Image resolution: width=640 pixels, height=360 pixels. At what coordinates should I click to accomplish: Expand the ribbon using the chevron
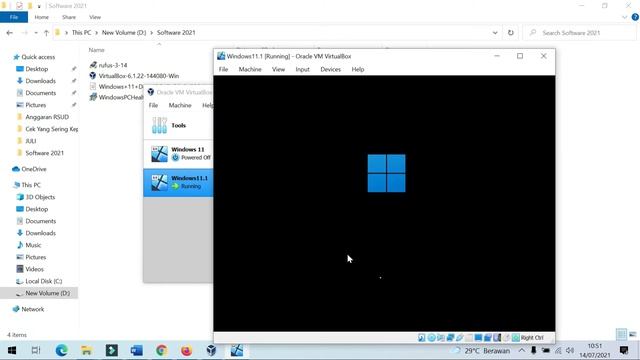[x=624, y=17]
